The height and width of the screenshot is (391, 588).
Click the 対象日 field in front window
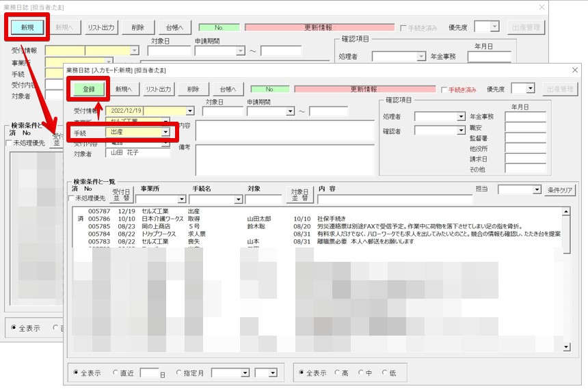tap(223, 111)
